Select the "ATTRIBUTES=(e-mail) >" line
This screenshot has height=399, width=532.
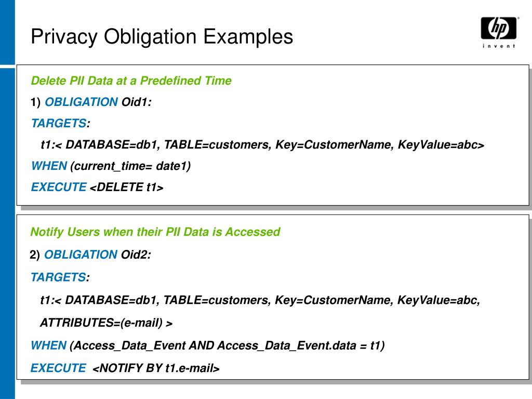pos(106,323)
